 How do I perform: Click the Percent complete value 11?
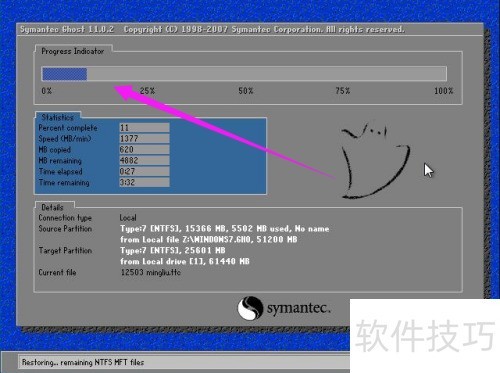pos(144,128)
